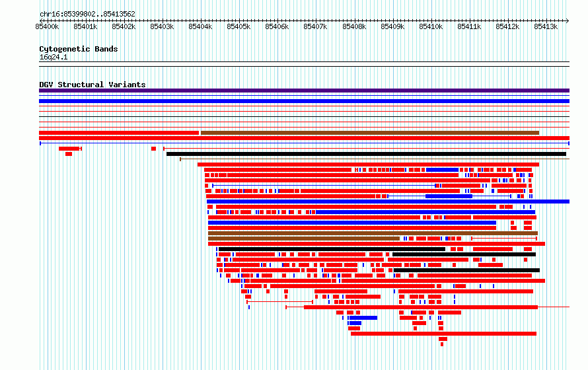The height and width of the screenshot is (370, 588).
Task: Click the lowest black variant bar
Action: (467, 270)
